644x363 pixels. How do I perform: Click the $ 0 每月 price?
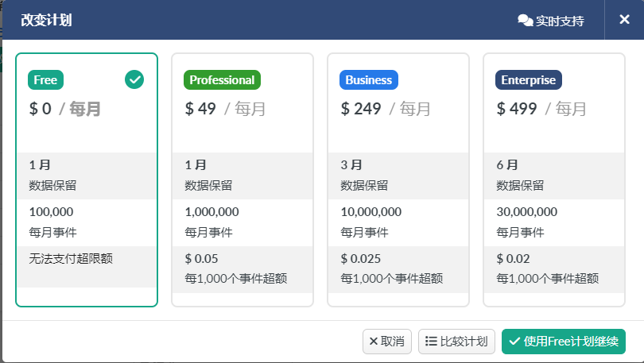pos(65,109)
